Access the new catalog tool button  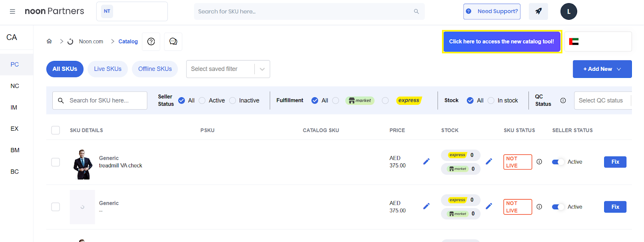click(x=502, y=42)
